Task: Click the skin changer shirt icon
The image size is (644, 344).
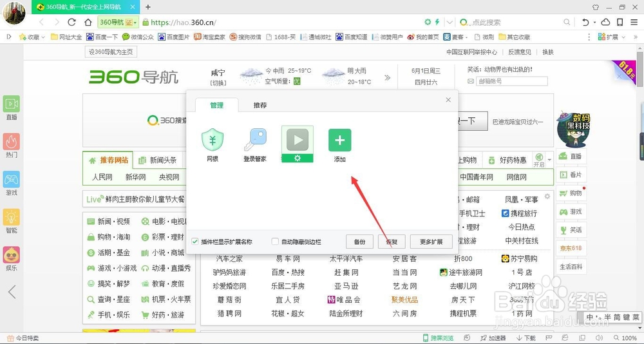Action: point(596,7)
